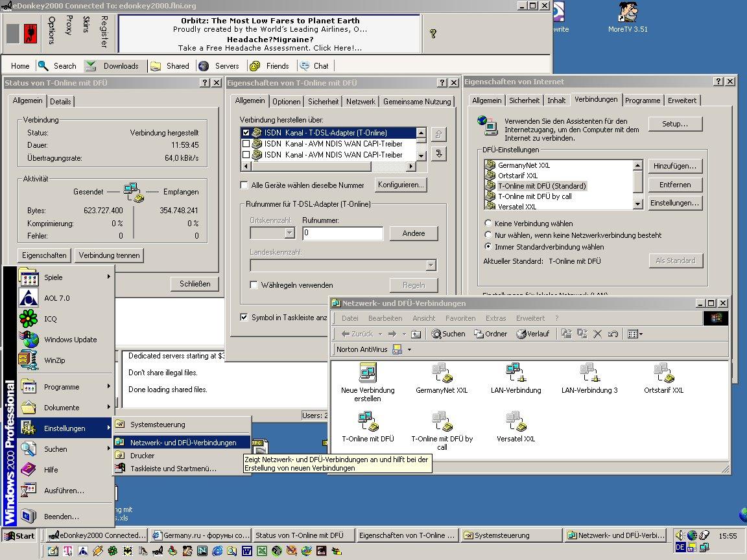Click the volume speaker tray icon

(x=680, y=535)
